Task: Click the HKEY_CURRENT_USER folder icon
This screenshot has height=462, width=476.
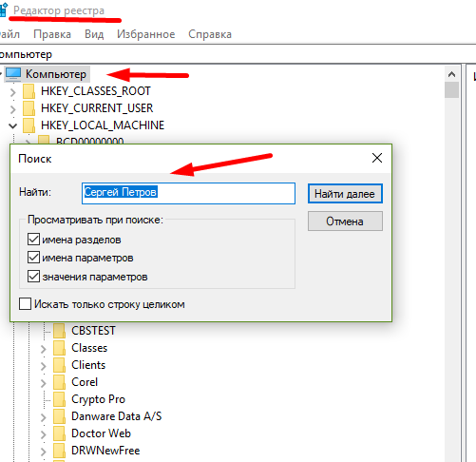Action: [29, 108]
